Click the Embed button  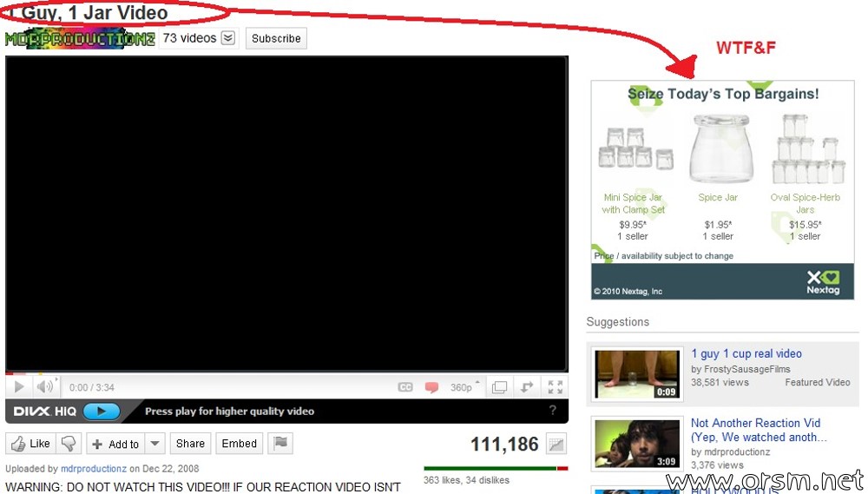coord(240,444)
